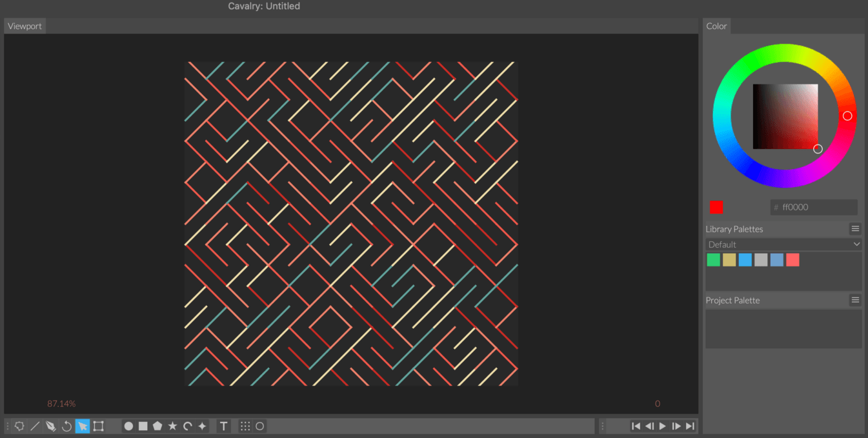
Task: Switch to the Color tab
Action: click(716, 26)
